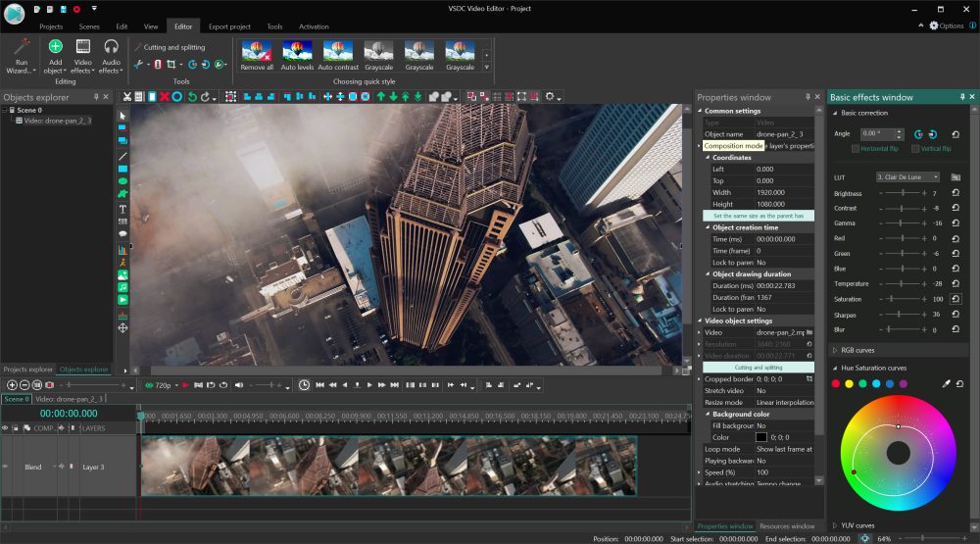
Task: Reset the Saturation value
Action: [955, 299]
